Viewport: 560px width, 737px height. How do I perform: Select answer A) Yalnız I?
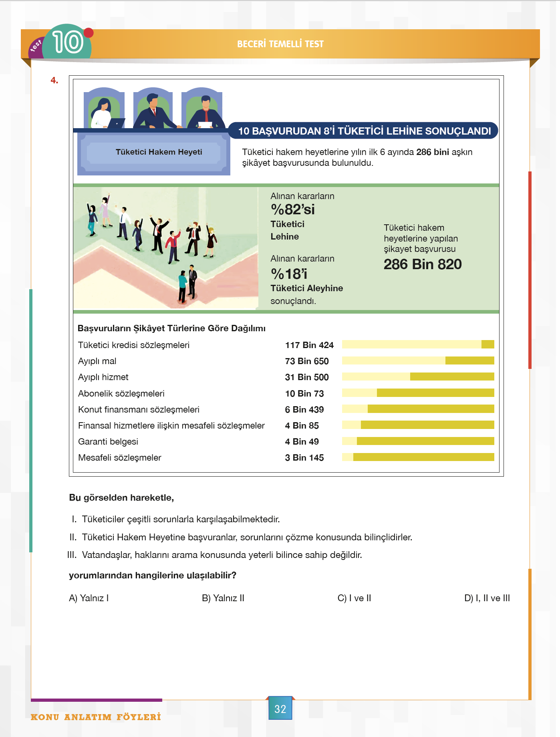(89, 598)
